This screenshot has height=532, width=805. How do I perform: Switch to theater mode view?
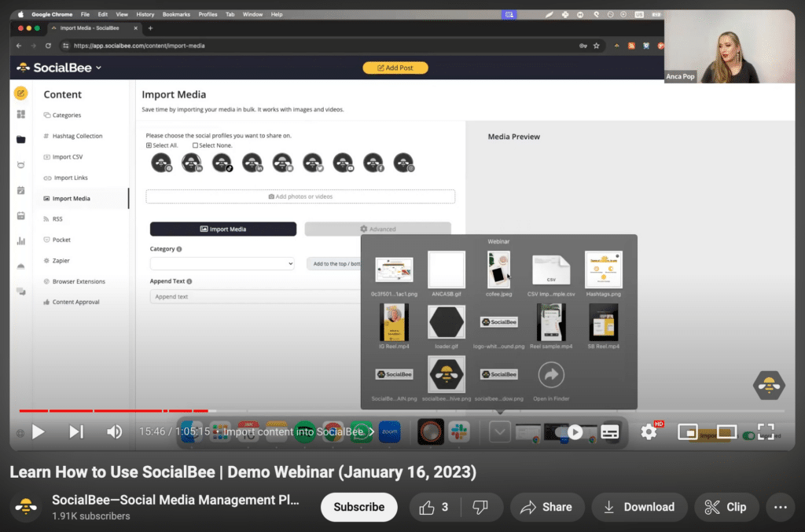click(726, 432)
